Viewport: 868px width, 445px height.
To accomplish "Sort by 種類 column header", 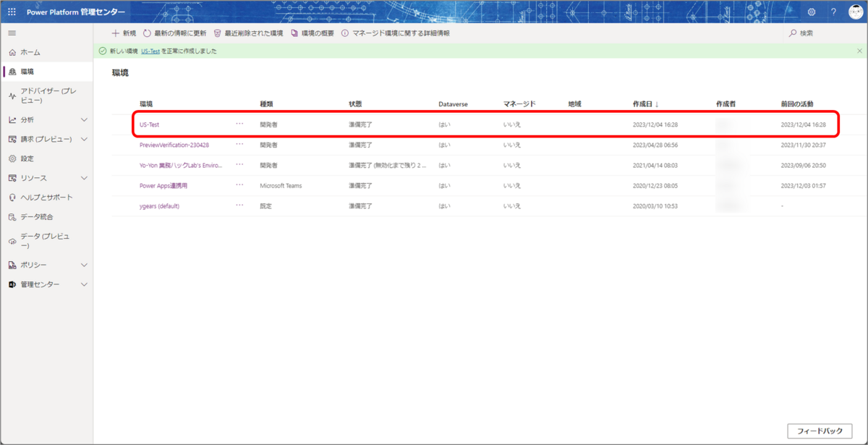I will [266, 104].
